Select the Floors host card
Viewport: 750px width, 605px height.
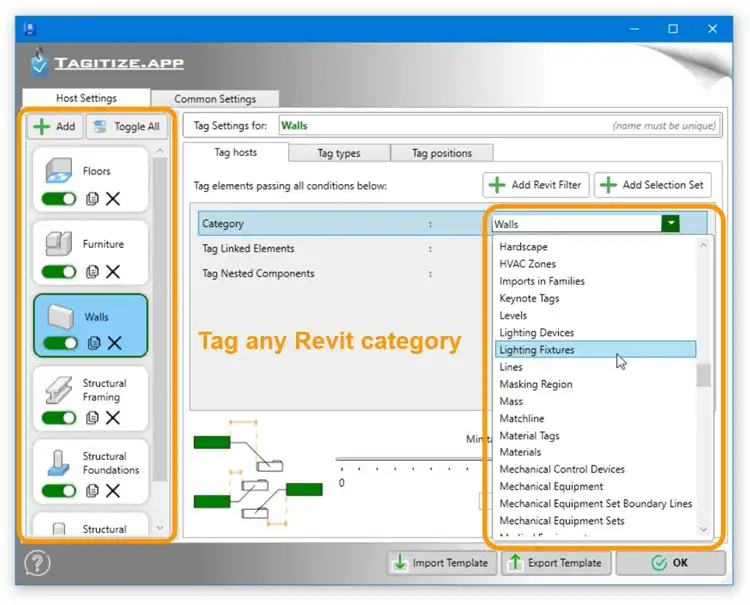tap(90, 172)
